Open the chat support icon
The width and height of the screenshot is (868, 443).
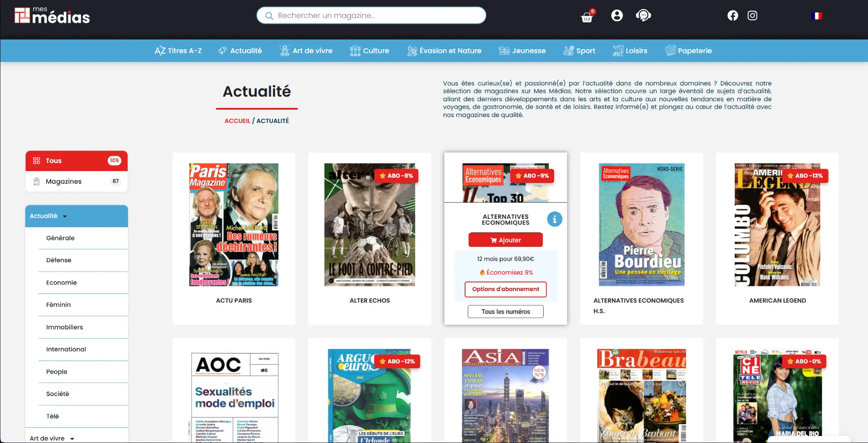coord(643,16)
